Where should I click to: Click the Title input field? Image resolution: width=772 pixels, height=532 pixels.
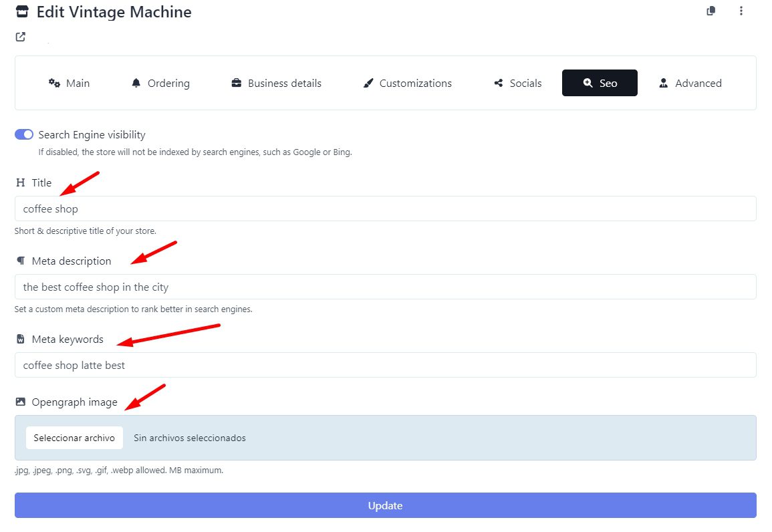pyautogui.click(x=385, y=209)
